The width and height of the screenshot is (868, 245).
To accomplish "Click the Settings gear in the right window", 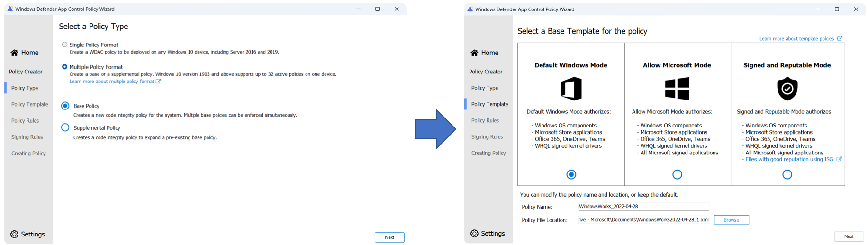I will click(474, 234).
